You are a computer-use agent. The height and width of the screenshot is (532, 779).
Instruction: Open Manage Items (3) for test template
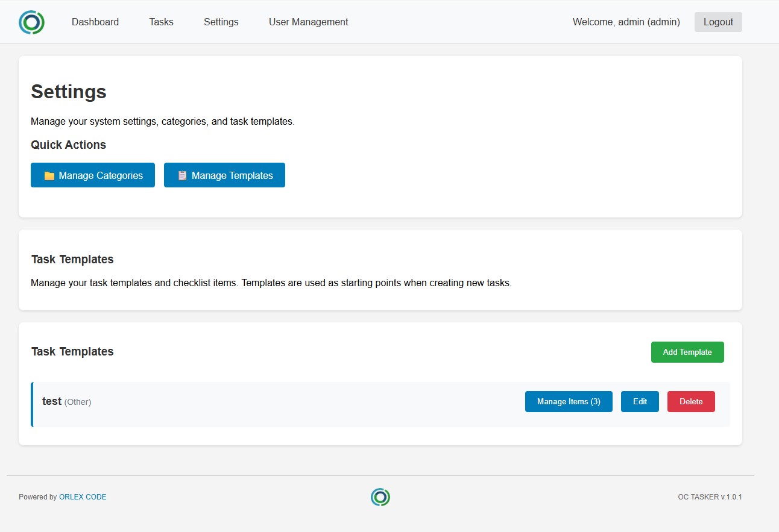click(568, 402)
